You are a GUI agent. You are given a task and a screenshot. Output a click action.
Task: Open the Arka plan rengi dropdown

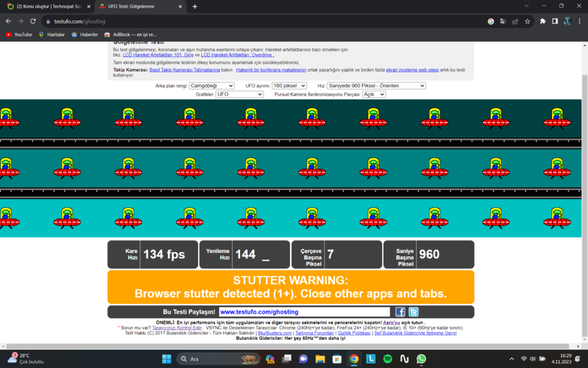click(x=212, y=86)
